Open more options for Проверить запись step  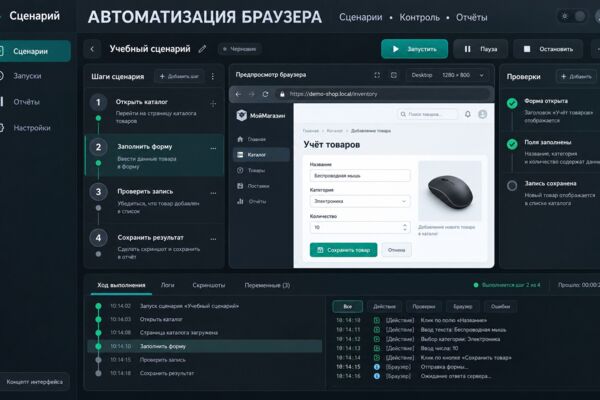point(213,193)
